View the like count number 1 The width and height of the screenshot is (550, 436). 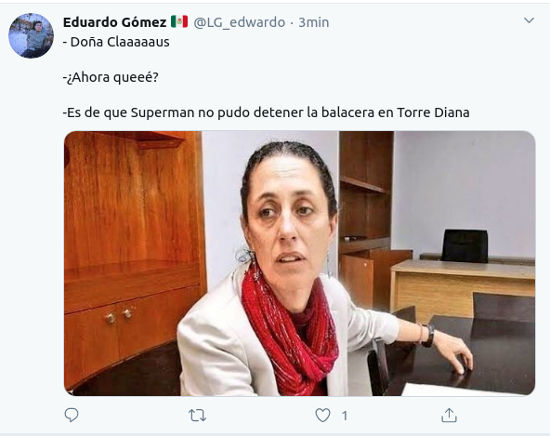[x=345, y=416]
